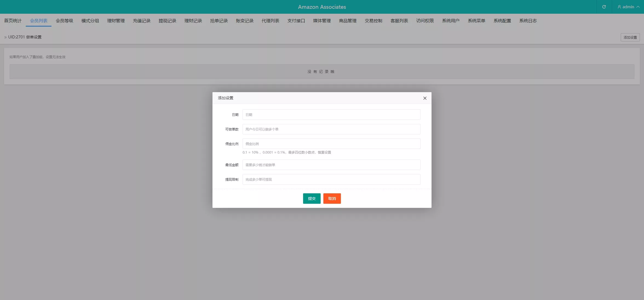This screenshot has height=300, width=644.
Task: Navigate to 商品管理 tab
Action: tap(347, 21)
